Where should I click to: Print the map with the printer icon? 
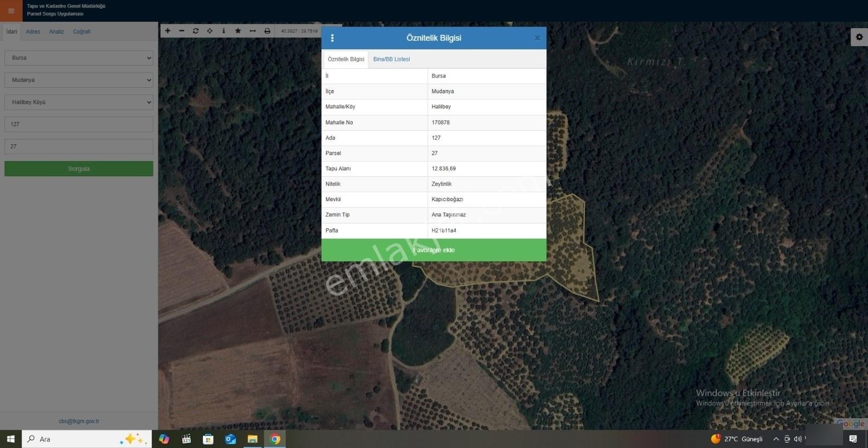coord(267,31)
